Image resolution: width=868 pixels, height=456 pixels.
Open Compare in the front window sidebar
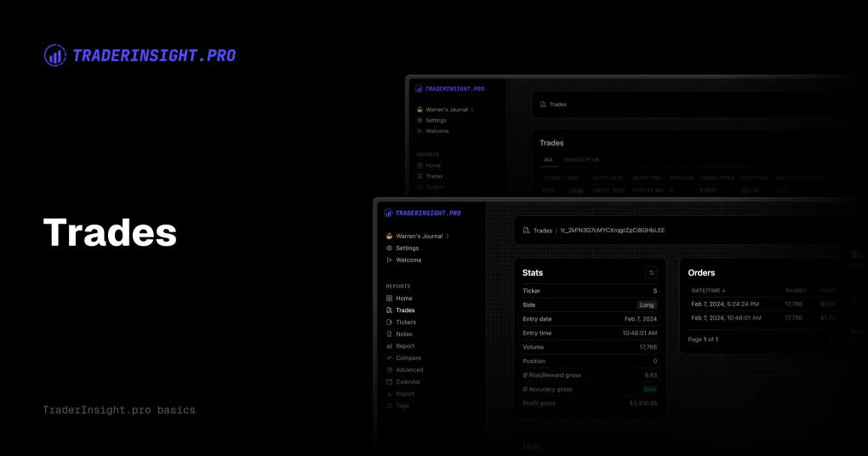pos(403,358)
